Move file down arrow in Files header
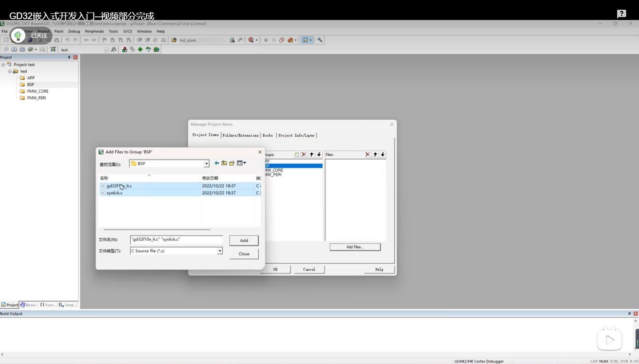Viewport: 639px width, 364px height. coord(383,154)
